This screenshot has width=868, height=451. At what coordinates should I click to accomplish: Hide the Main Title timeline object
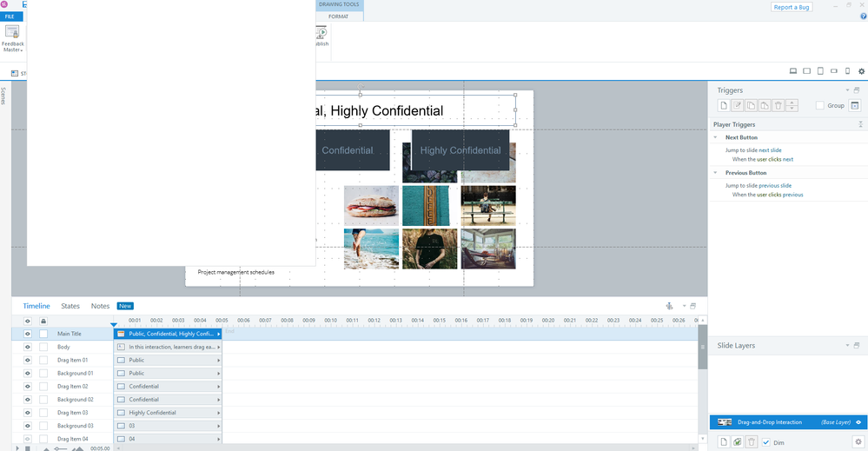[27, 334]
